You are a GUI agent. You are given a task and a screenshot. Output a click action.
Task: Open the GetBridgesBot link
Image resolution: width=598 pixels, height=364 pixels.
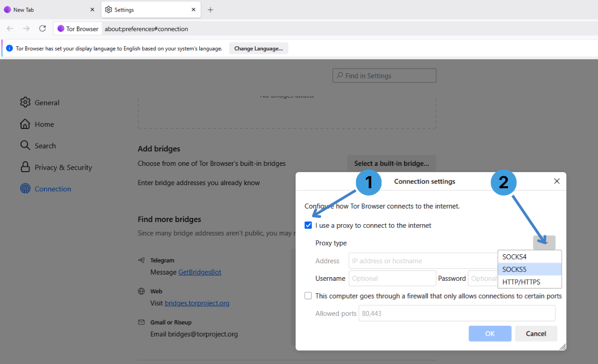[x=200, y=272]
